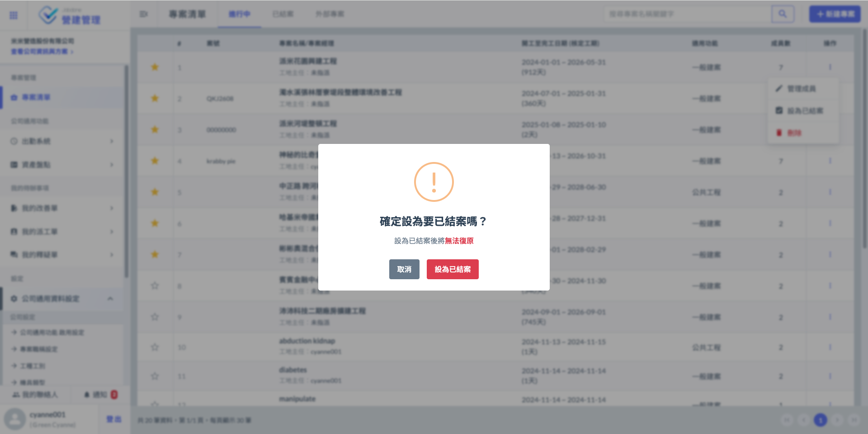Click the user avatar for cyanne001
868x434 pixels.
15,419
